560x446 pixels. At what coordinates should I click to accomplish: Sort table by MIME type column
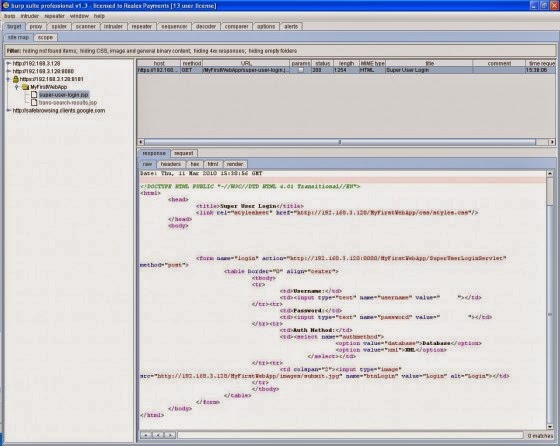click(x=372, y=63)
